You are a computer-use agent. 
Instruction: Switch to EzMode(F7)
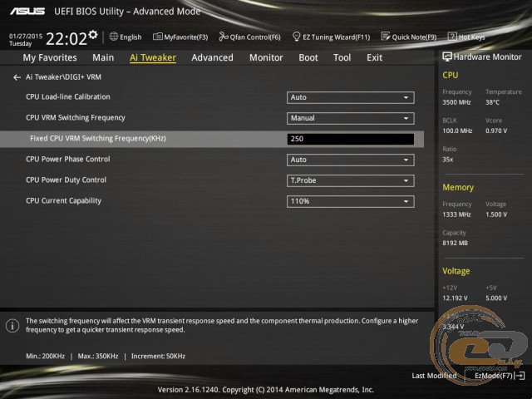point(500,376)
